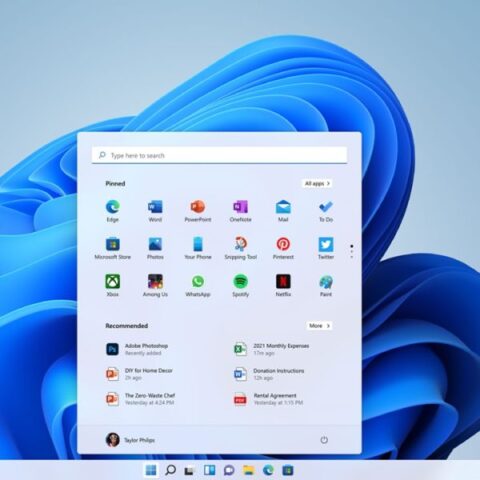Screen dimensions: 480x480
Task: Open the Mail app
Action: click(283, 211)
